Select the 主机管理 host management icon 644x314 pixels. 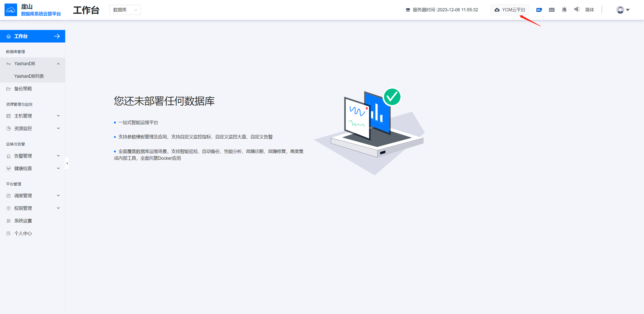9,116
